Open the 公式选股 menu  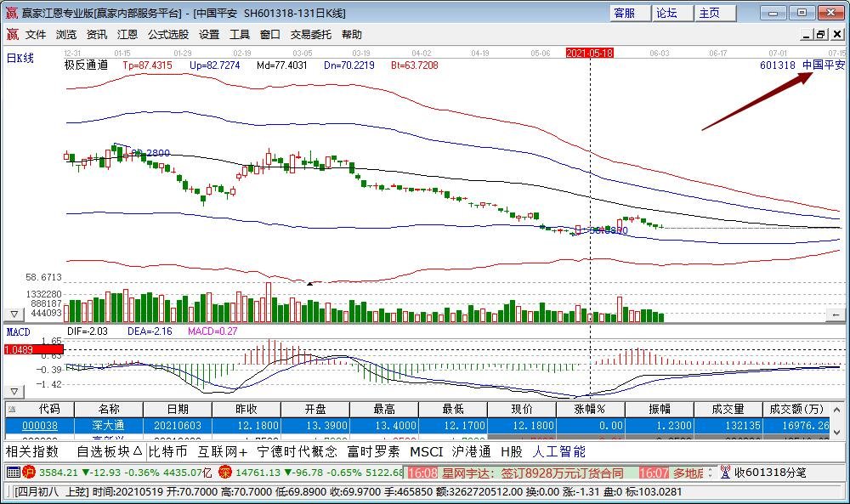click(168, 35)
